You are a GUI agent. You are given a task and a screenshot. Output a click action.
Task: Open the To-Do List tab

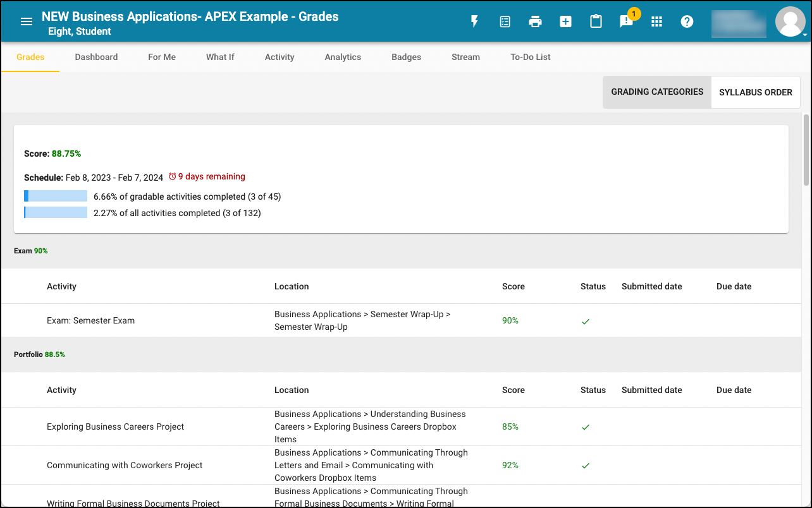tap(531, 57)
